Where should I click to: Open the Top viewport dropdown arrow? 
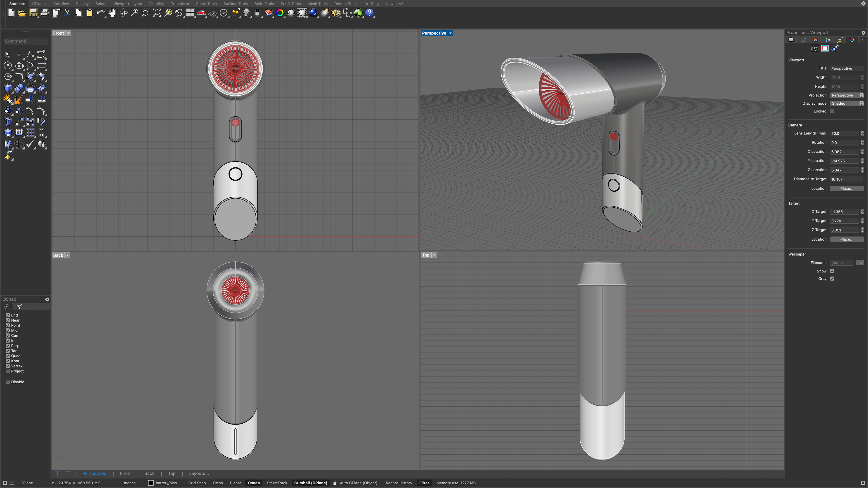point(434,255)
